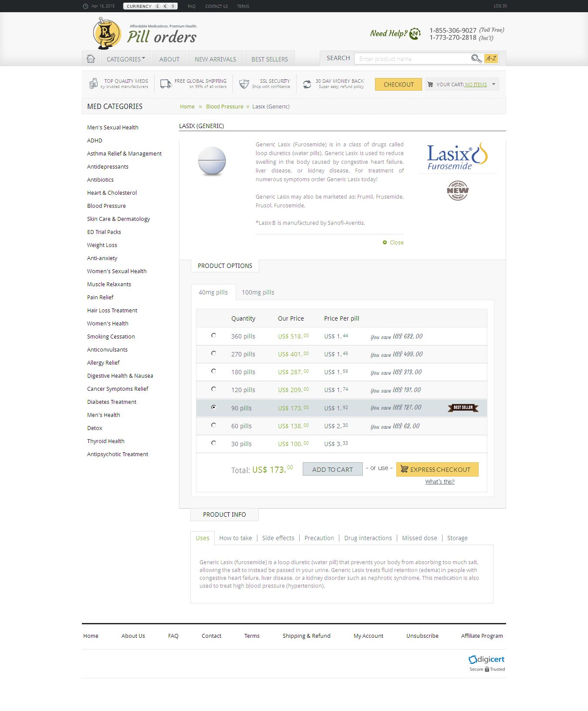Select the euro currency icon
588x711 pixels.
166,6
